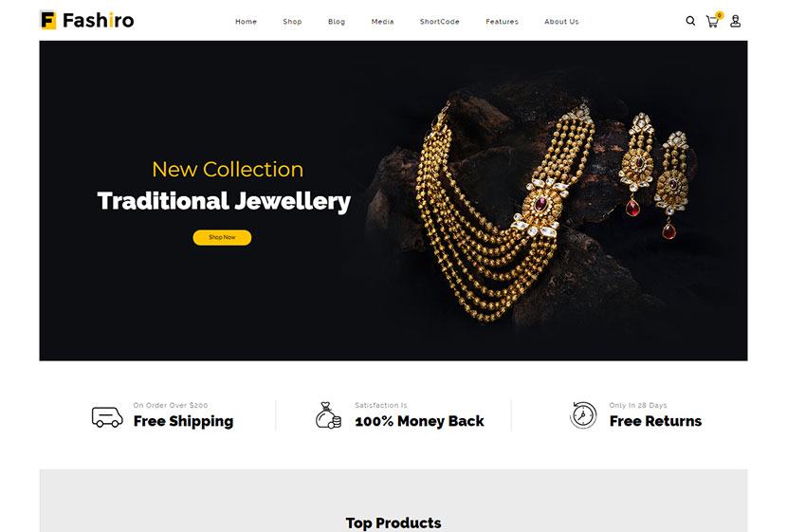Click the Fashiro logo

[87, 20]
